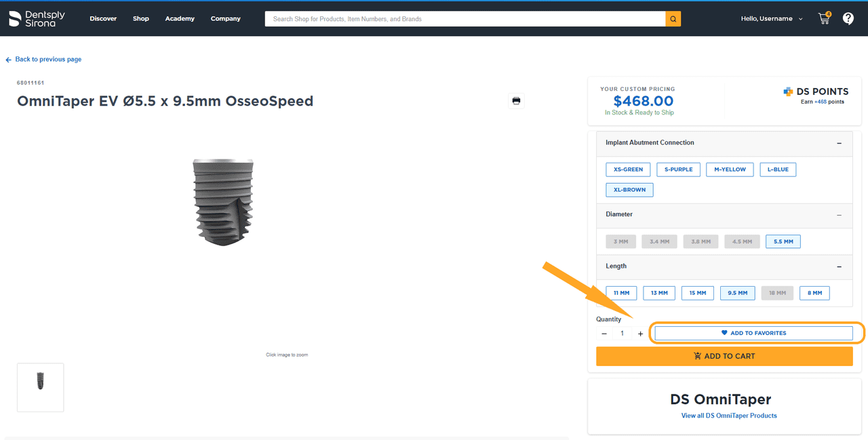Collapse the Length section
Viewport: 868px width, 440px height.
coord(839,266)
